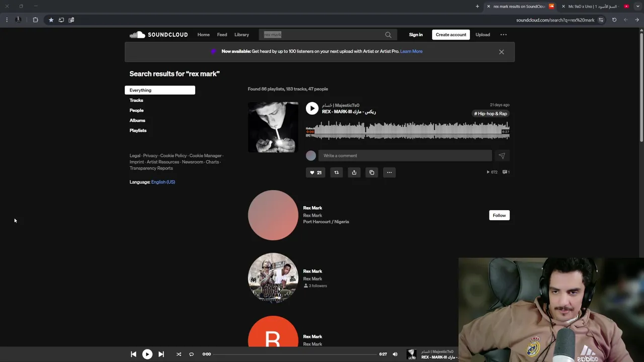Open the browser extensions puzzle icon

[x=35, y=20]
